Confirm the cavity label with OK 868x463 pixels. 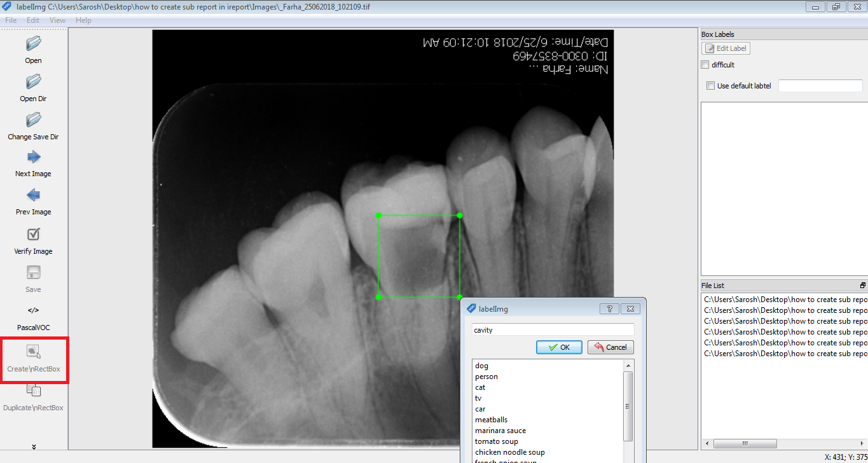[x=558, y=347]
